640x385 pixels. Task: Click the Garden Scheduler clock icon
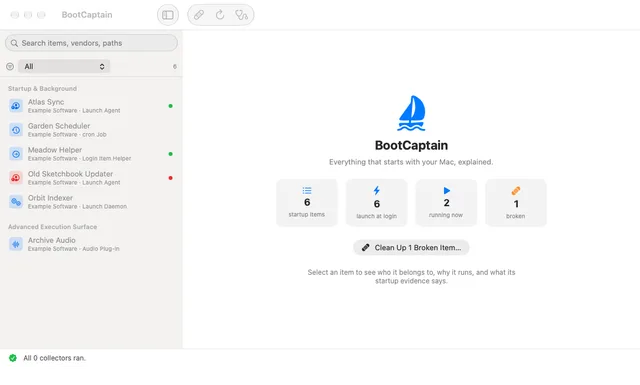tap(16, 130)
